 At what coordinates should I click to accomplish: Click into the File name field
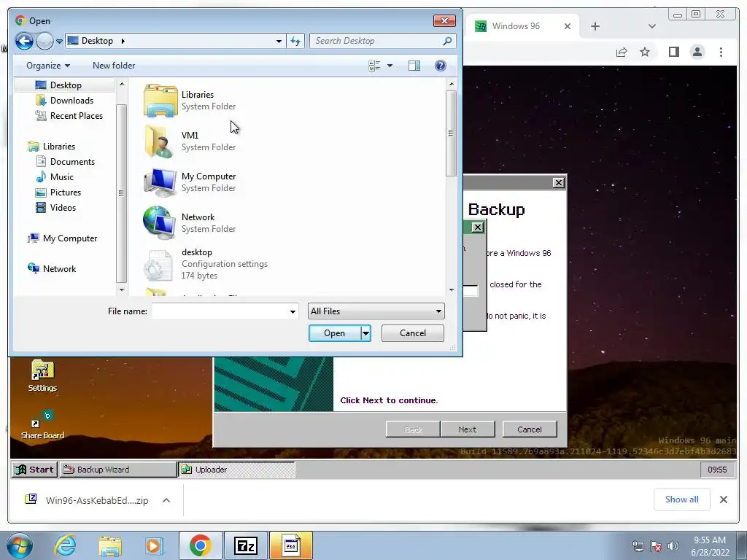(x=220, y=311)
